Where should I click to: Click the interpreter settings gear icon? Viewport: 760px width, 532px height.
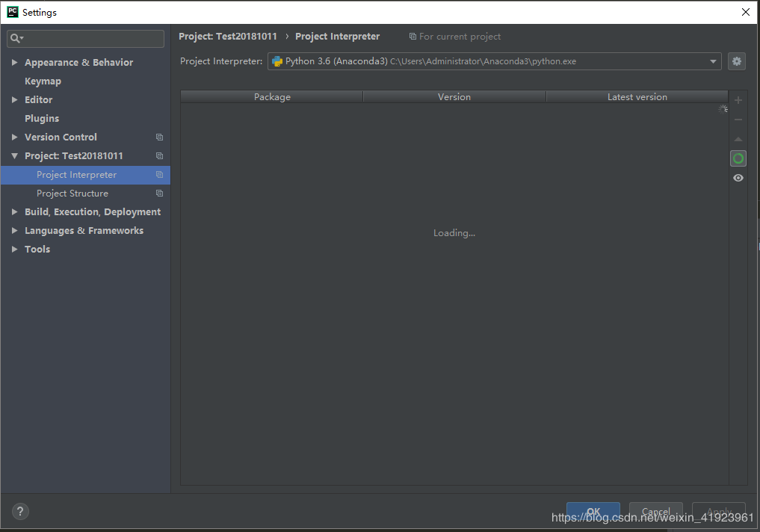737,61
